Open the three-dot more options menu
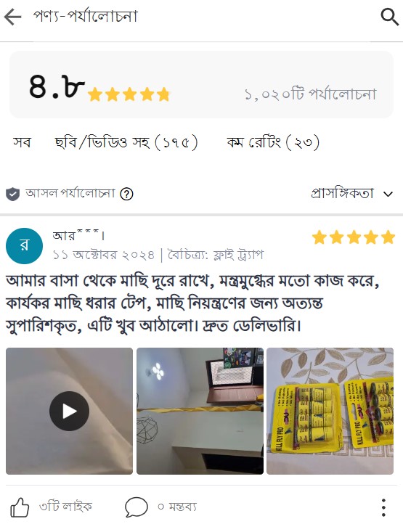Screen dimensions: 403x532 tap(383, 508)
